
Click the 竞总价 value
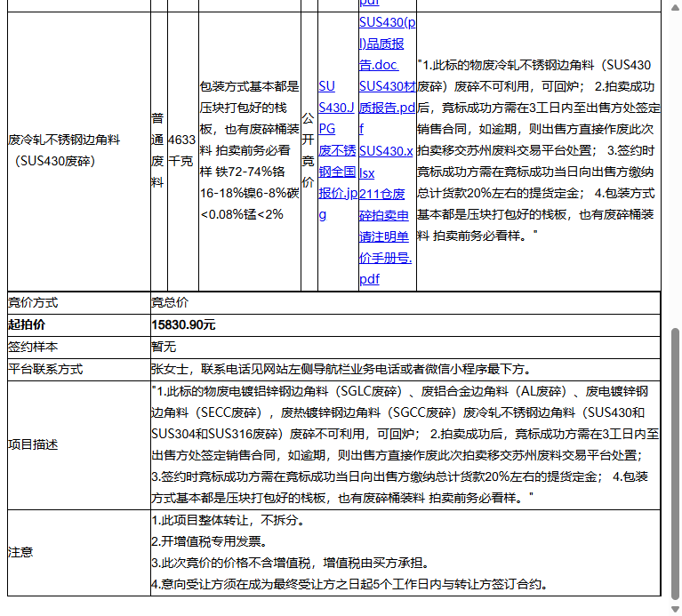pos(170,302)
